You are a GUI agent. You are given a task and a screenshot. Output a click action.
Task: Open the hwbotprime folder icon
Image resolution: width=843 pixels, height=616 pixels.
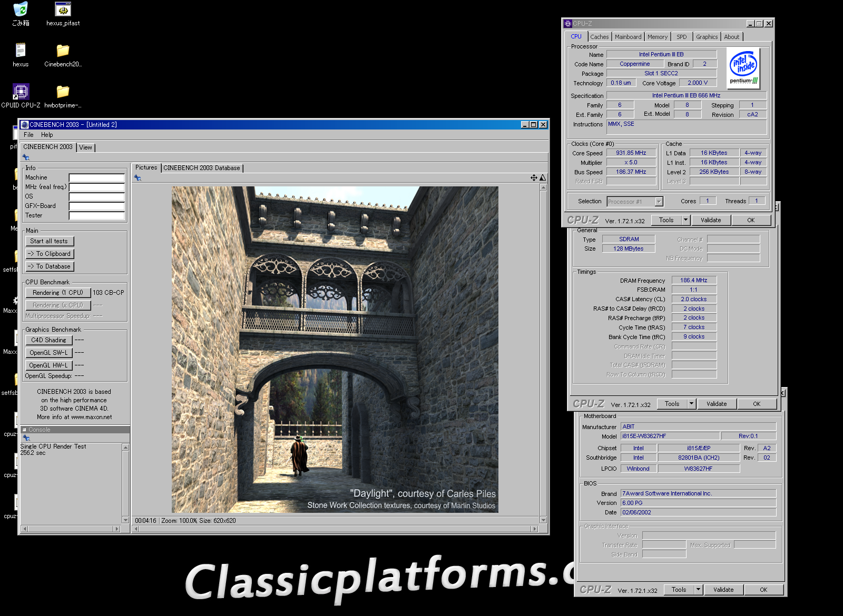63,96
